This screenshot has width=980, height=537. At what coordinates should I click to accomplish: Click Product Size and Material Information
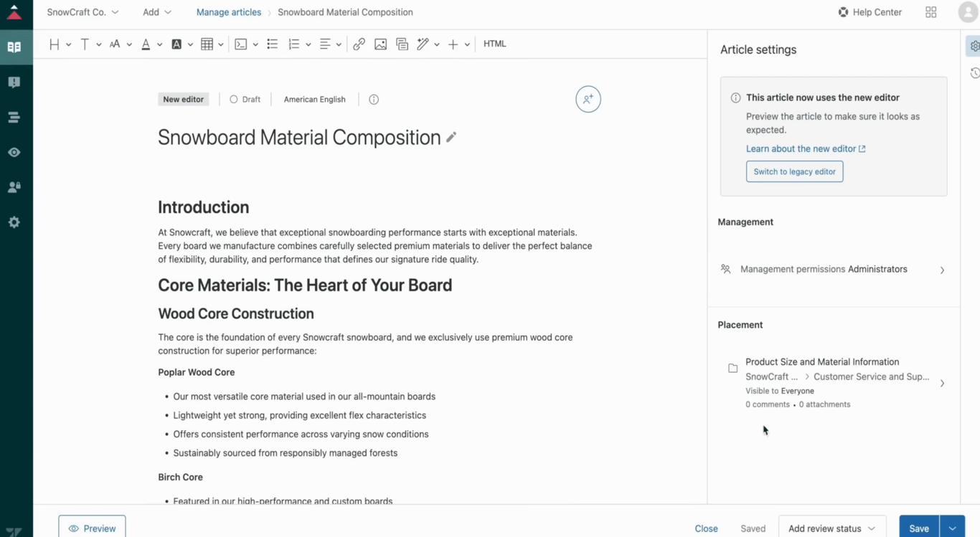(822, 362)
